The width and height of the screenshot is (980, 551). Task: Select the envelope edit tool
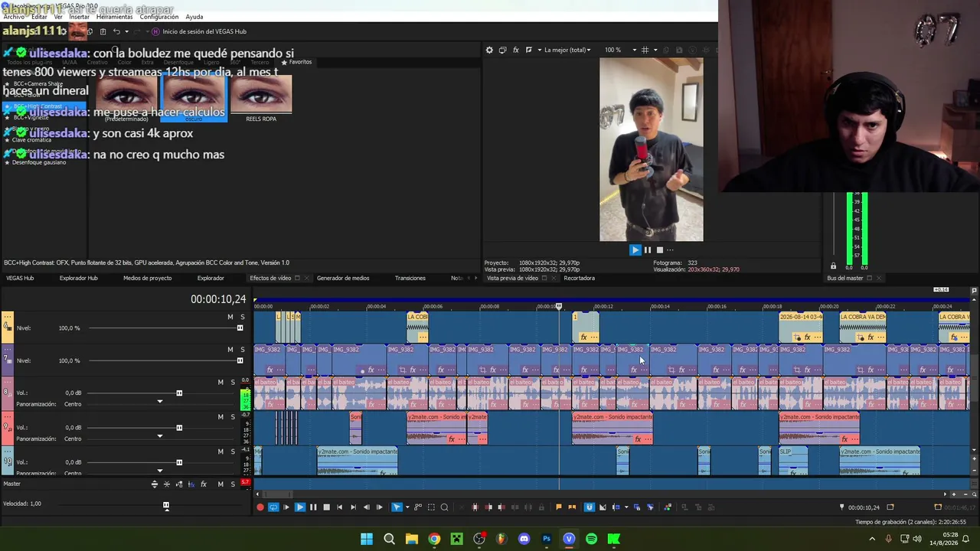[418, 507]
